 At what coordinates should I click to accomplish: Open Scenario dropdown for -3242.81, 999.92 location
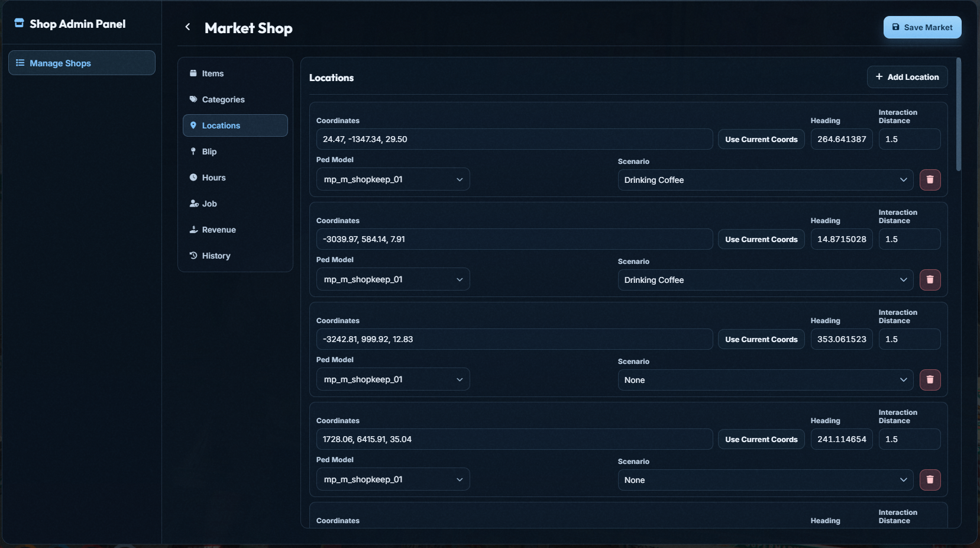point(765,380)
